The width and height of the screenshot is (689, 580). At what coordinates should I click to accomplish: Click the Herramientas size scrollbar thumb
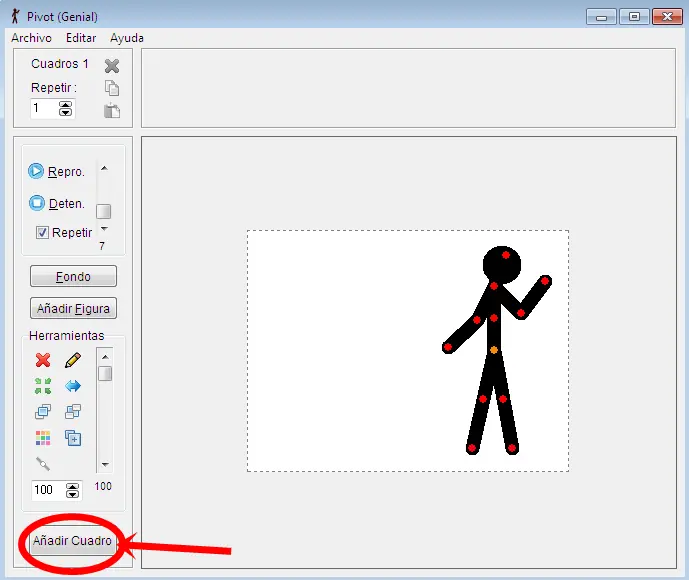105,373
